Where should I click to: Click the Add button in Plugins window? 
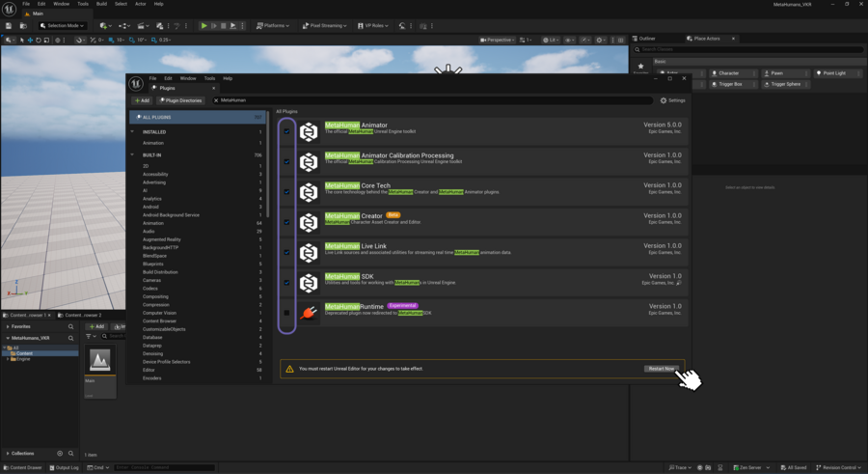143,100
